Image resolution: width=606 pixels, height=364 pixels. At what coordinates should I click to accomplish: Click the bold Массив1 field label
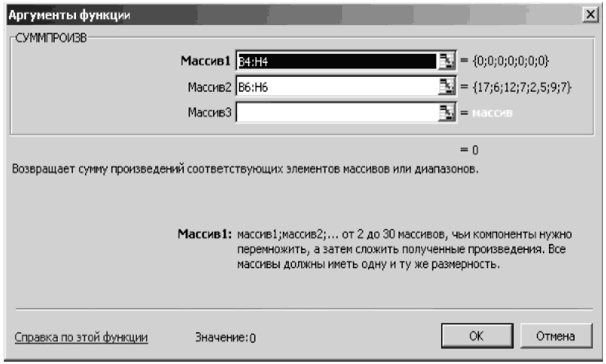tap(205, 61)
